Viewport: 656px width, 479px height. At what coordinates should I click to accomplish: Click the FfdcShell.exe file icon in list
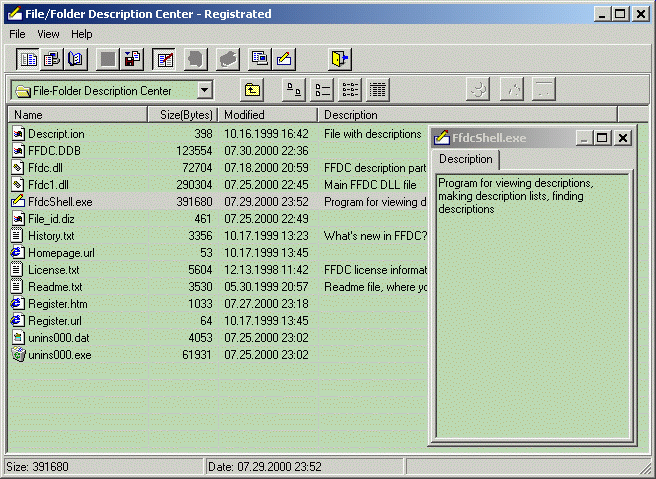tap(18, 202)
